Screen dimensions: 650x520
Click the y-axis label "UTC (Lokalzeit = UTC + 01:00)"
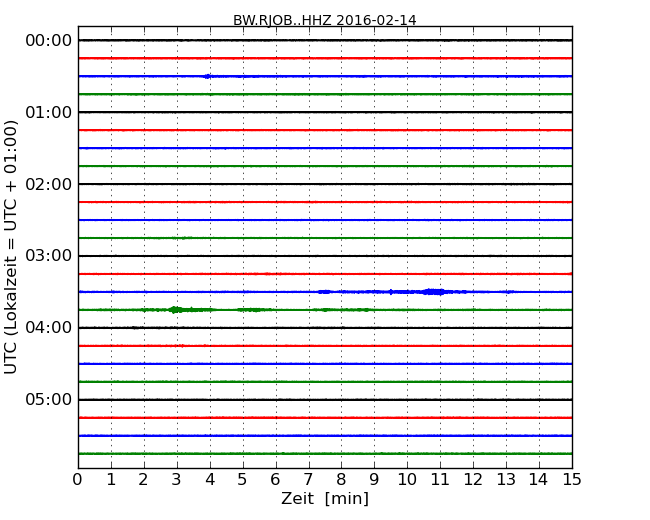pos(11,247)
